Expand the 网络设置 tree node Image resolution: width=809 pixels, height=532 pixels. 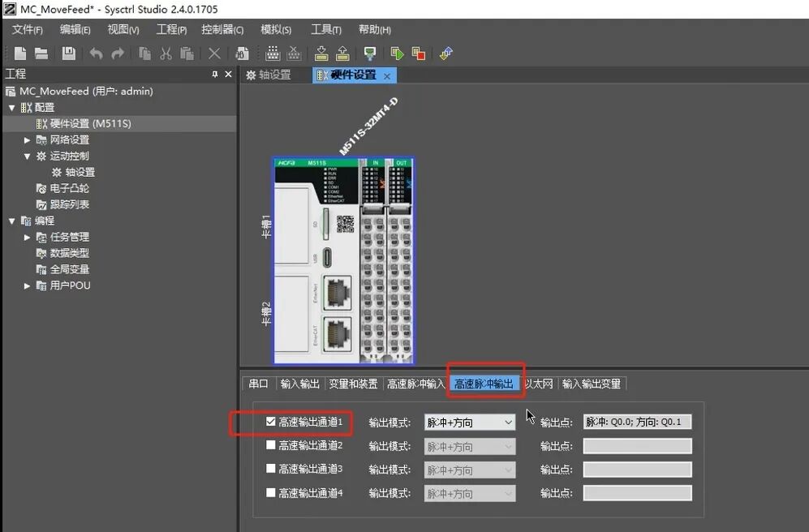[x=28, y=139]
